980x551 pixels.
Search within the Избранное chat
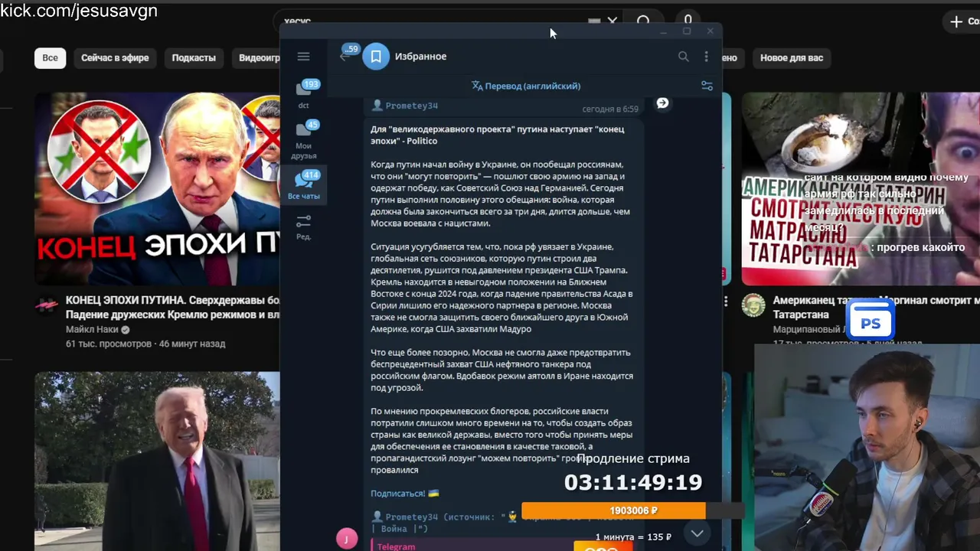pos(683,56)
